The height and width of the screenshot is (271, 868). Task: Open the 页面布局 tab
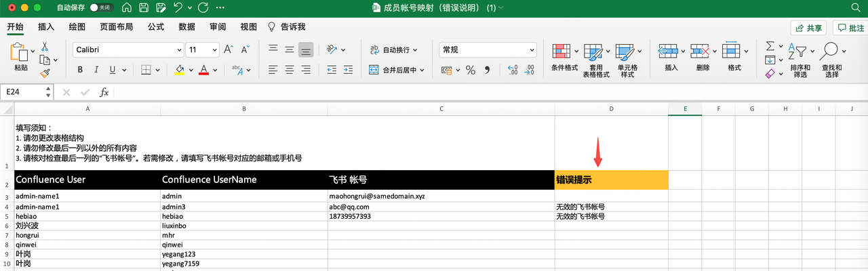(x=116, y=27)
